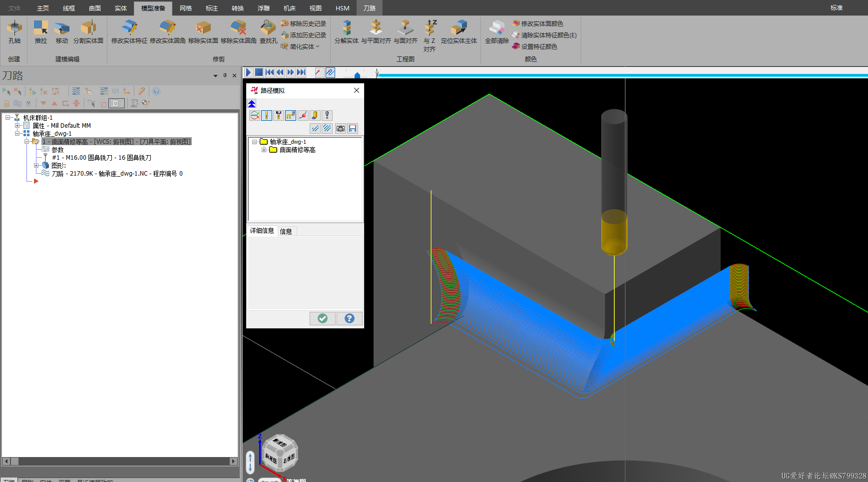Click the green checkmark OK button in 路径模拟
The image size is (868, 482).
tap(323, 318)
